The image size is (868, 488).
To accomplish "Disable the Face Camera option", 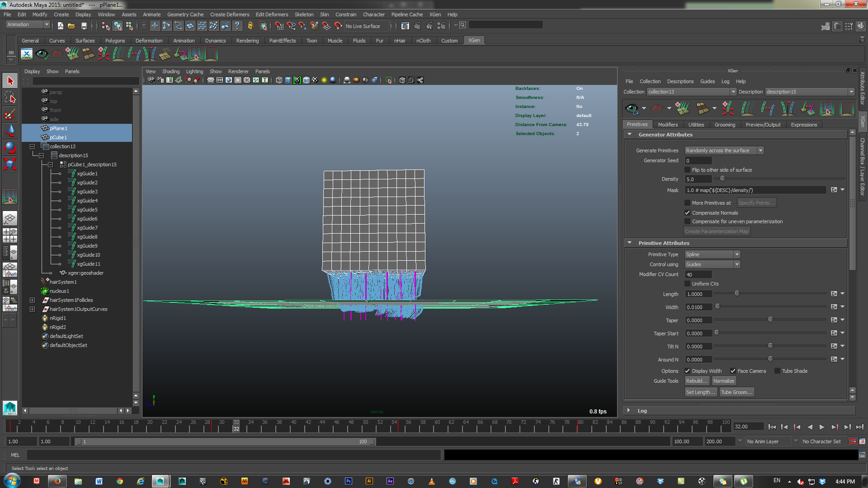I will click(x=733, y=371).
